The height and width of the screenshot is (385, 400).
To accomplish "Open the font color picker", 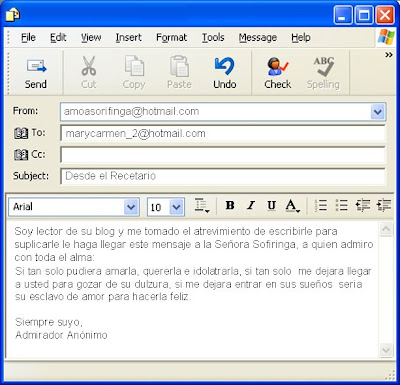I will 292,206.
